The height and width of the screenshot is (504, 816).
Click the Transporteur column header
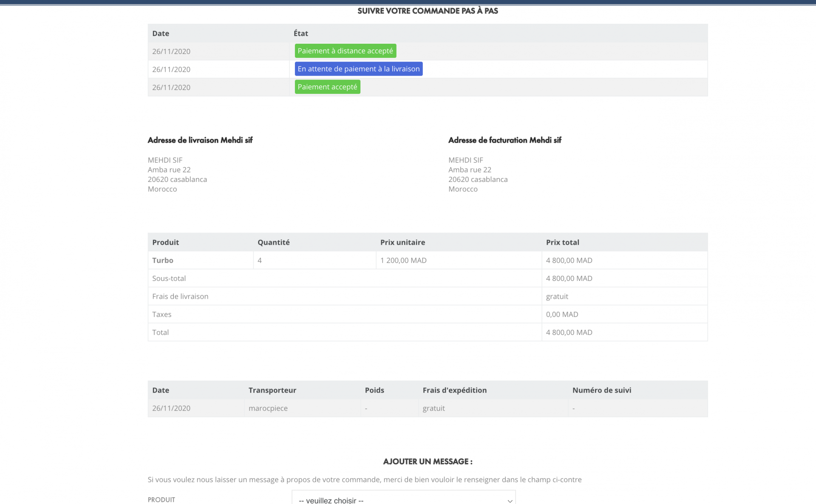(272, 390)
